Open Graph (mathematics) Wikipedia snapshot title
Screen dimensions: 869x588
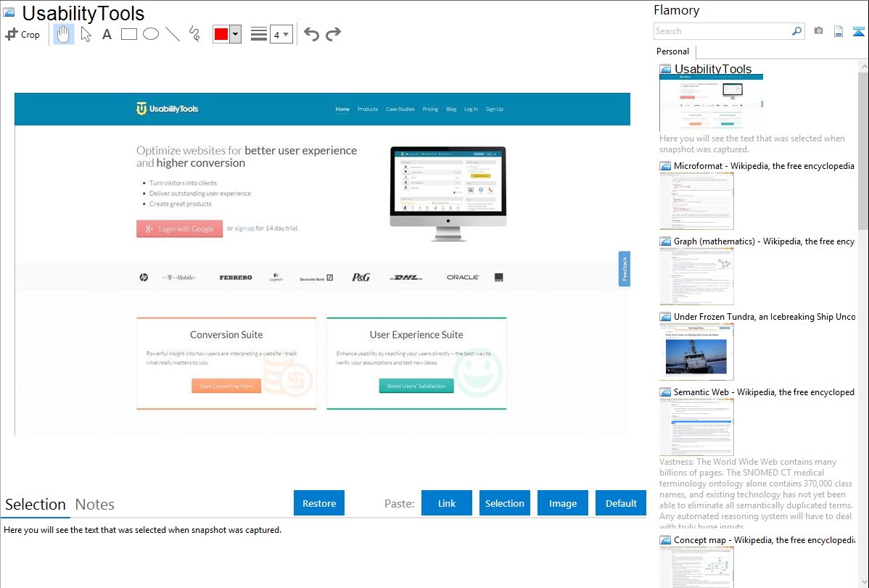point(764,241)
